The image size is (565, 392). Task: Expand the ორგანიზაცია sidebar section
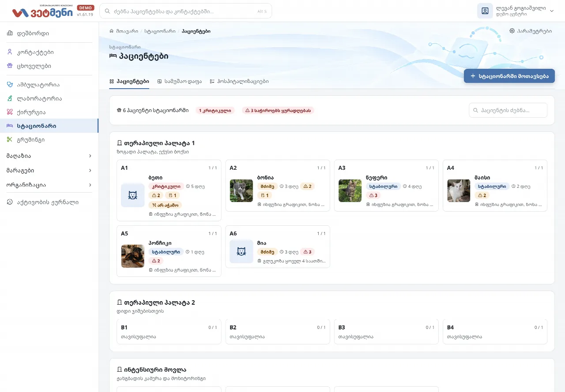tap(49, 185)
